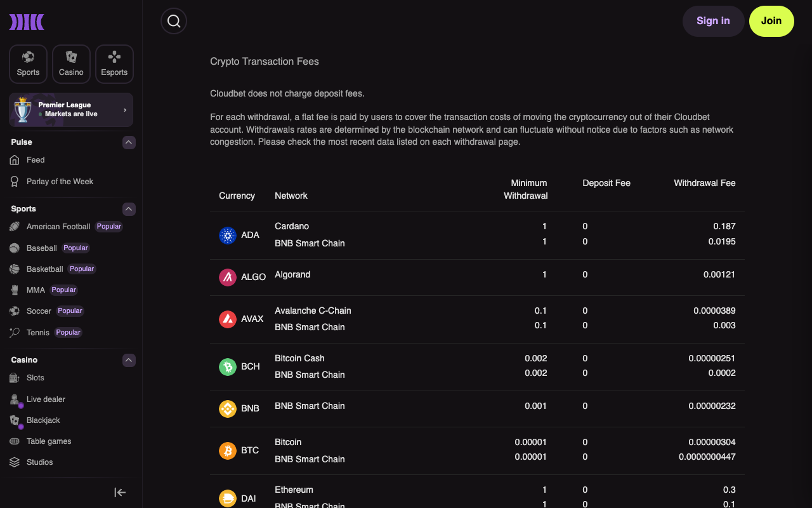Open the search magnifier icon

(174, 21)
